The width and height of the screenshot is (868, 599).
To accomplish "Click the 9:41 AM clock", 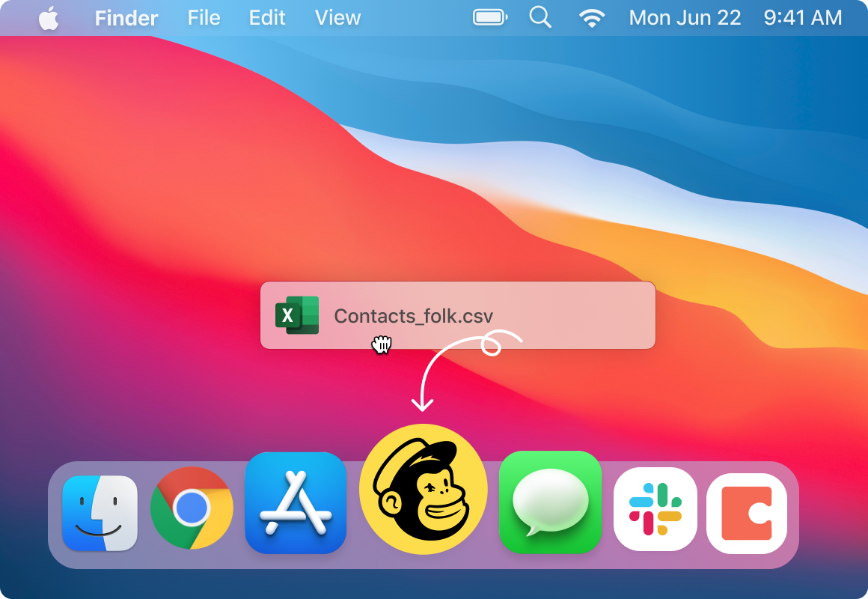I will [803, 18].
